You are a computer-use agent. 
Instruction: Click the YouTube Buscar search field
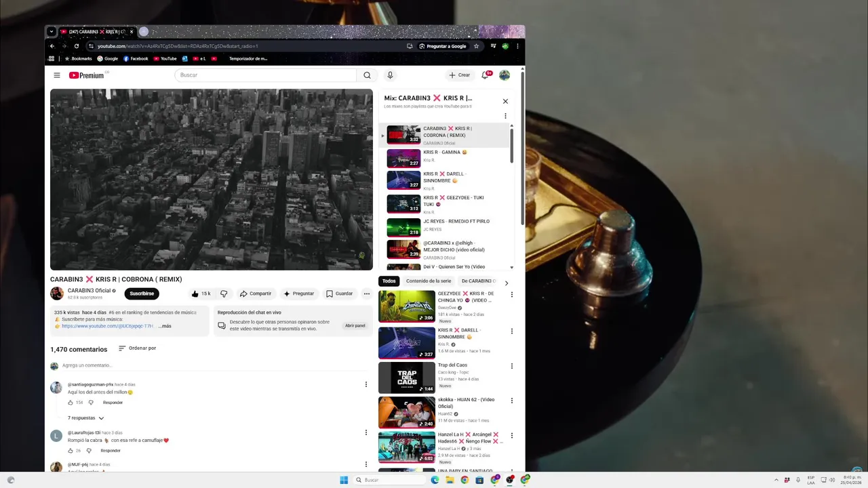tap(266, 75)
